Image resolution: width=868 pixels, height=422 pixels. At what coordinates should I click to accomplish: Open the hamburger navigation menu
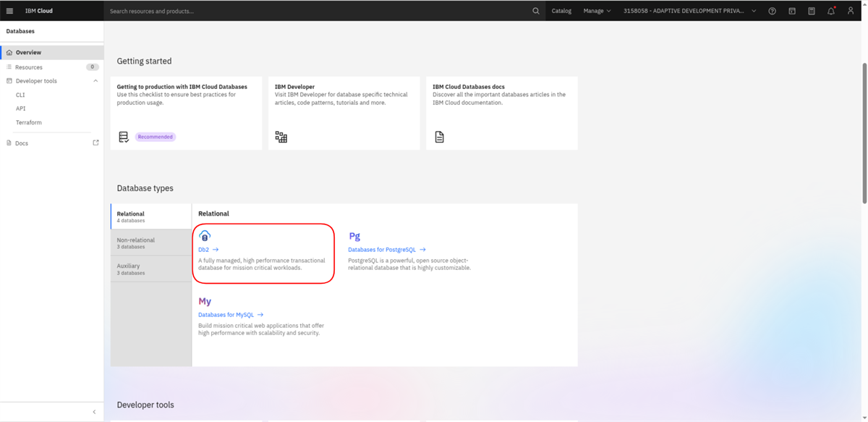point(9,11)
